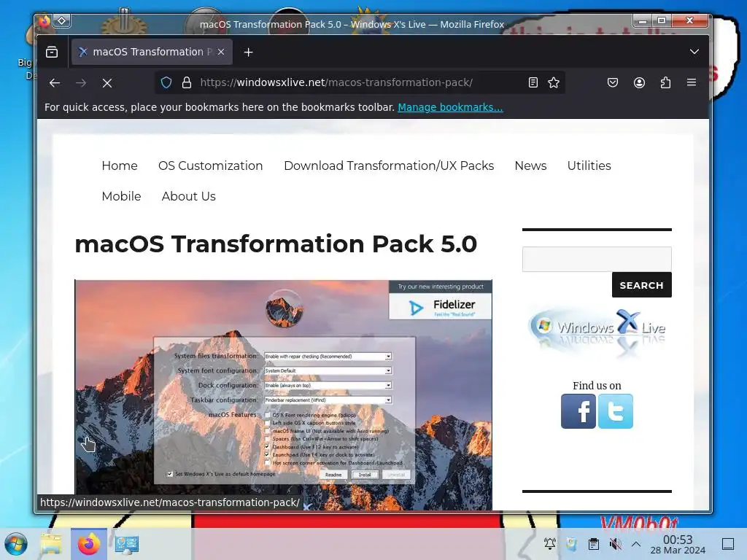Viewport: 747px width, 560px height.
Task: Open the Twitter page icon
Action: point(616,411)
